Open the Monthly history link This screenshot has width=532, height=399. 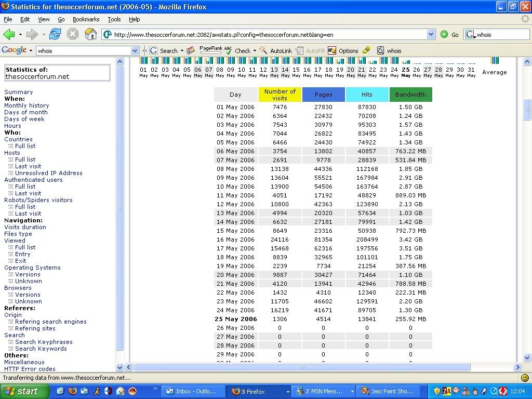[26, 105]
